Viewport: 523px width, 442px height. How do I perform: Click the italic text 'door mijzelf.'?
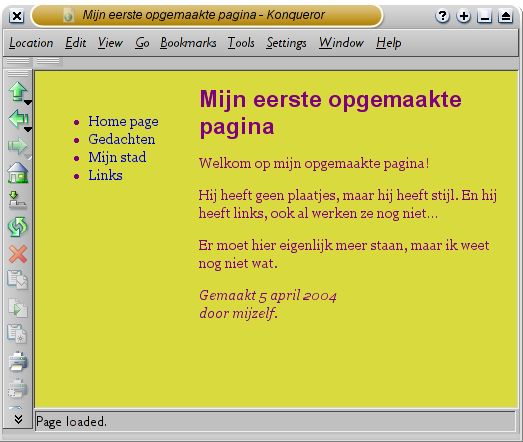(x=238, y=314)
